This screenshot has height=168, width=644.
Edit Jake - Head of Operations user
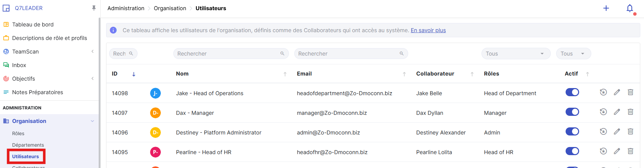click(617, 92)
